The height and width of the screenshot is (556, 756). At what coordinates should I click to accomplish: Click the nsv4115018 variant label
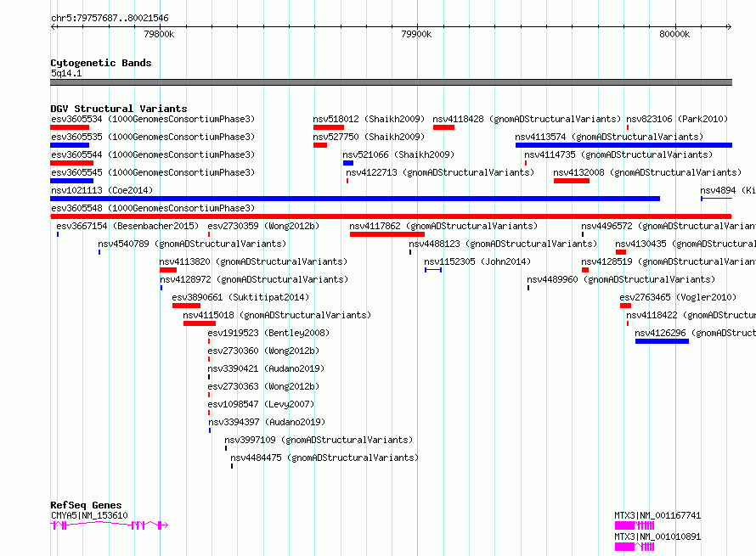(277, 315)
